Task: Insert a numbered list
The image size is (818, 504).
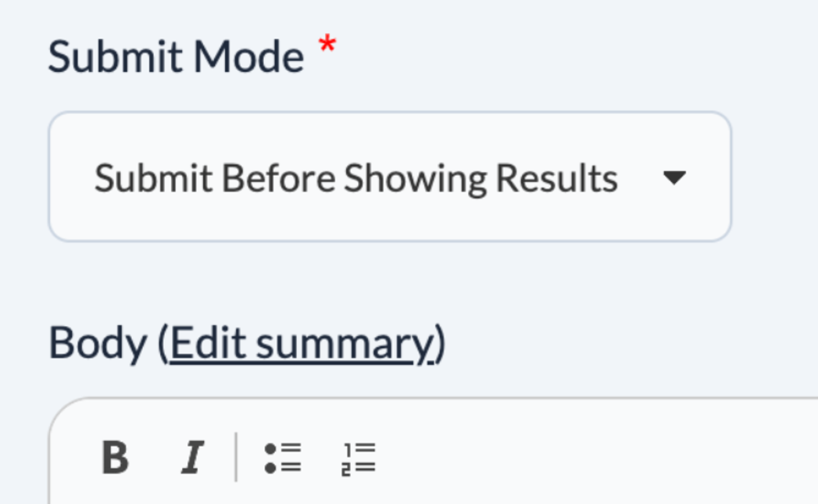Action: pos(359,457)
